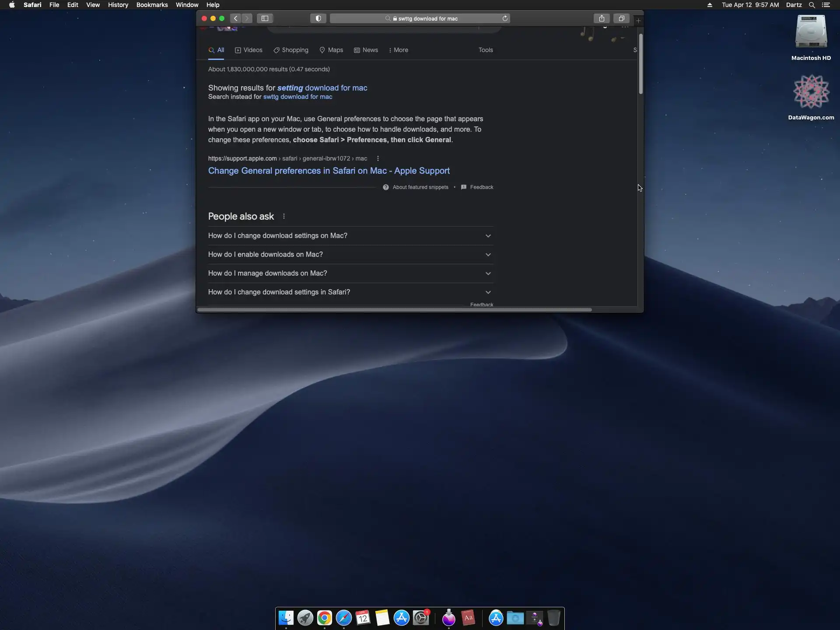
Task: Open the Apple Support preferences result link
Action: coord(329,171)
